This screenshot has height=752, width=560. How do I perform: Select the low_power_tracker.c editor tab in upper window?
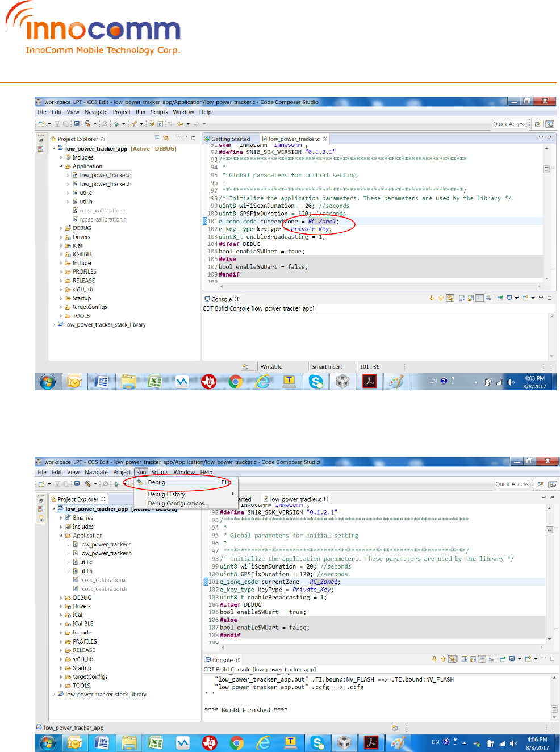coord(294,139)
